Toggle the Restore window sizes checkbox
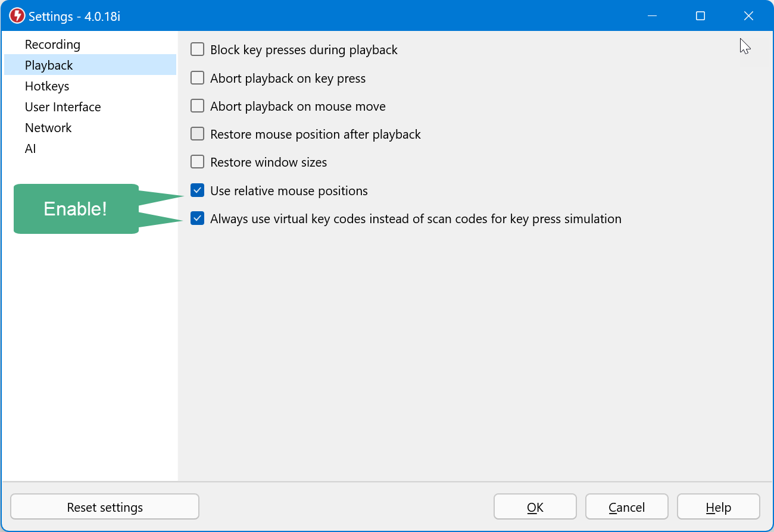The image size is (774, 532). click(197, 162)
